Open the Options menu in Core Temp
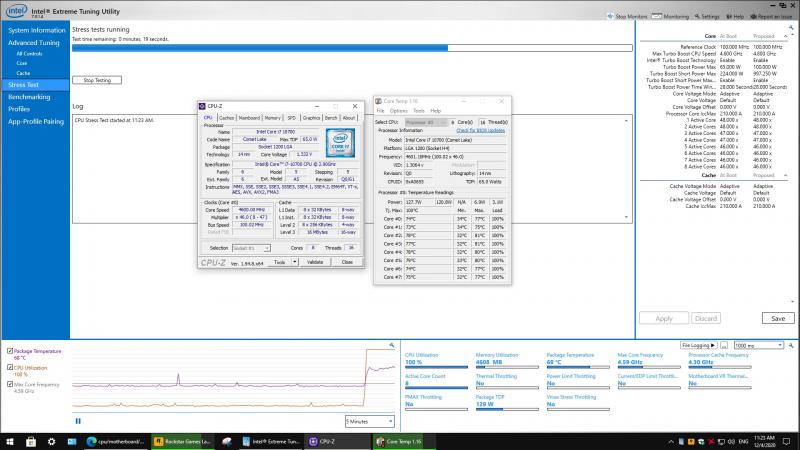The width and height of the screenshot is (800, 450). [x=399, y=110]
